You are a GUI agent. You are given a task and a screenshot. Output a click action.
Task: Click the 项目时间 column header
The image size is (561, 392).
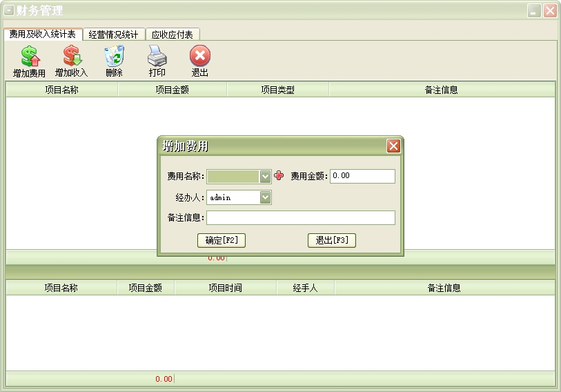pos(225,288)
